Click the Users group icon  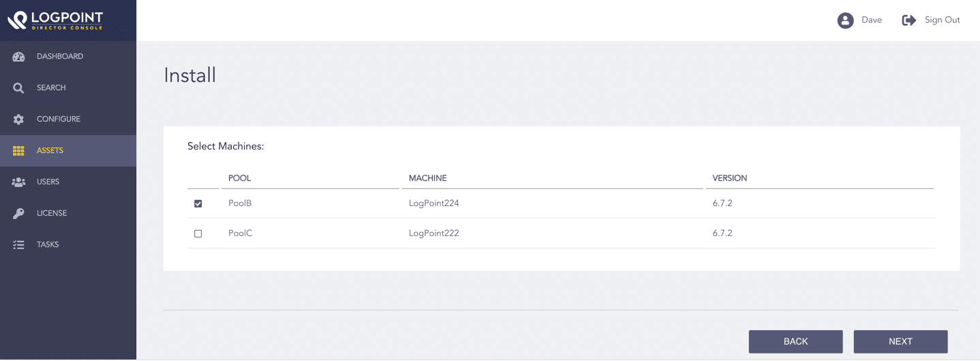click(19, 182)
